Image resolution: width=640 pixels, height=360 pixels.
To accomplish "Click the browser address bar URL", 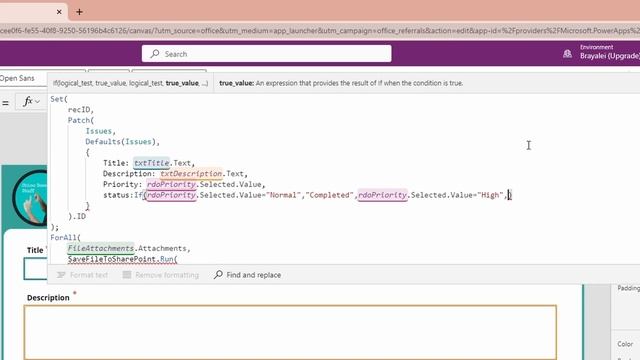I will (320, 31).
